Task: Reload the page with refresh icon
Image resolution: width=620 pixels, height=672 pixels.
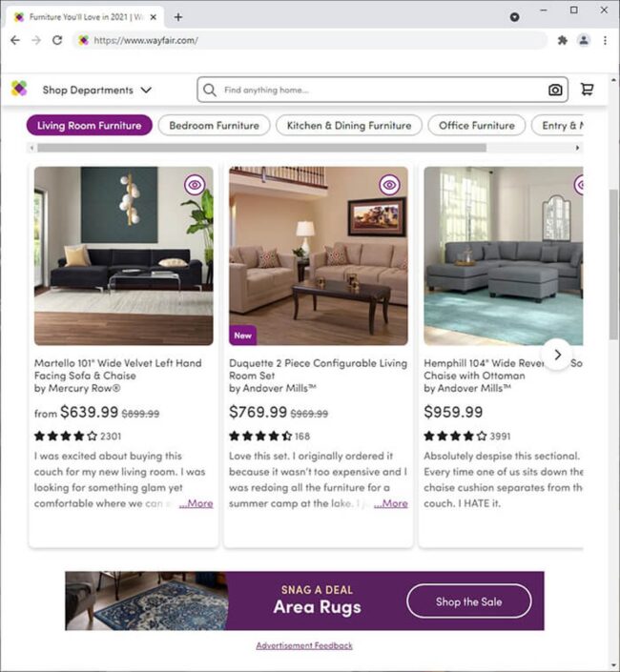Action: [57, 40]
